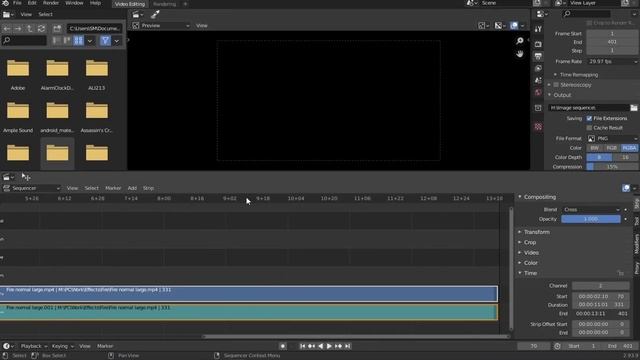Play the animation forward

click(x=329, y=346)
